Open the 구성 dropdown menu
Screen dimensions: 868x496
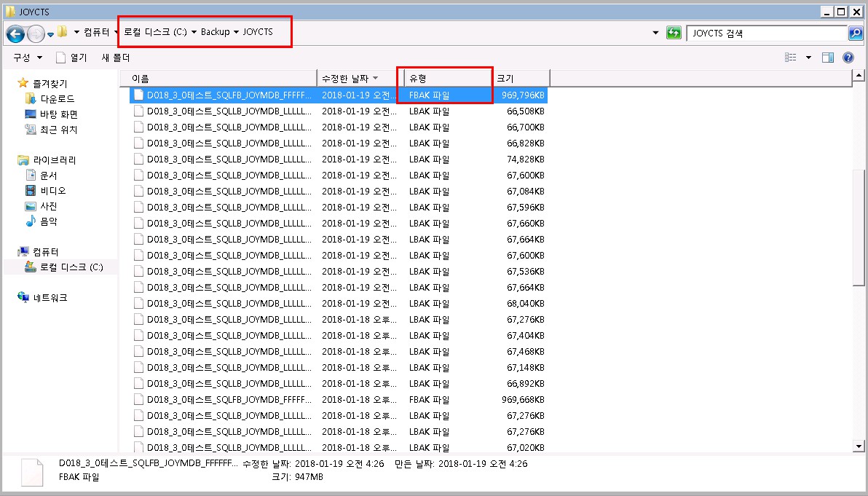28,58
